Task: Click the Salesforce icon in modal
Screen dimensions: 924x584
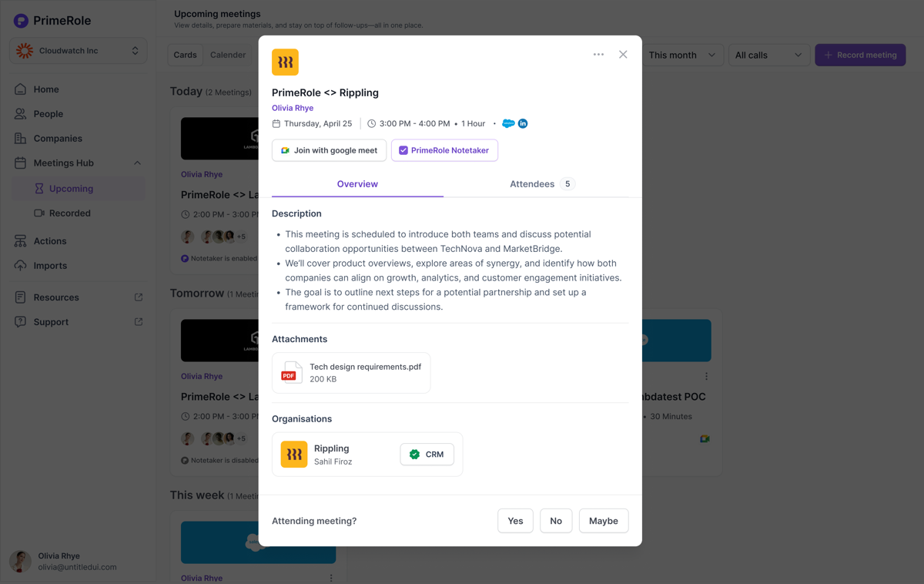Action: pyautogui.click(x=508, y=123)
